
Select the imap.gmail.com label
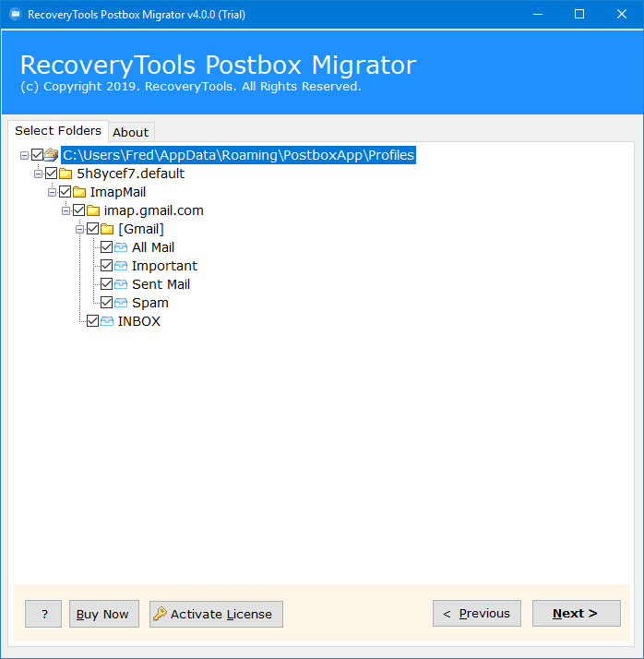[x=154, y=210]
